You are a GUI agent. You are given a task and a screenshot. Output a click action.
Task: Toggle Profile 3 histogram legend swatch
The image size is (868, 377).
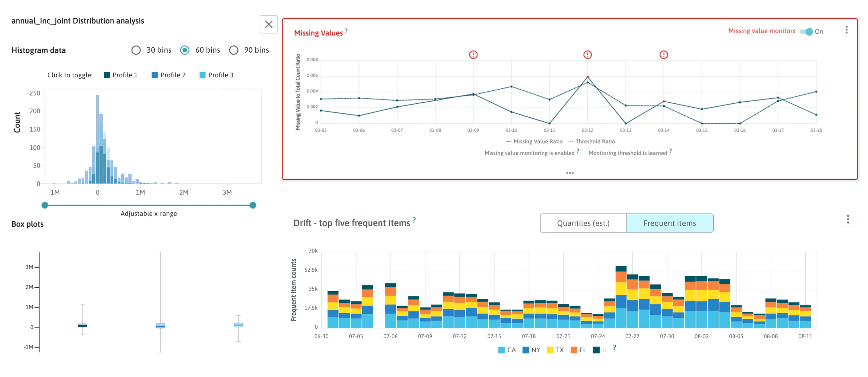point(203,75)
